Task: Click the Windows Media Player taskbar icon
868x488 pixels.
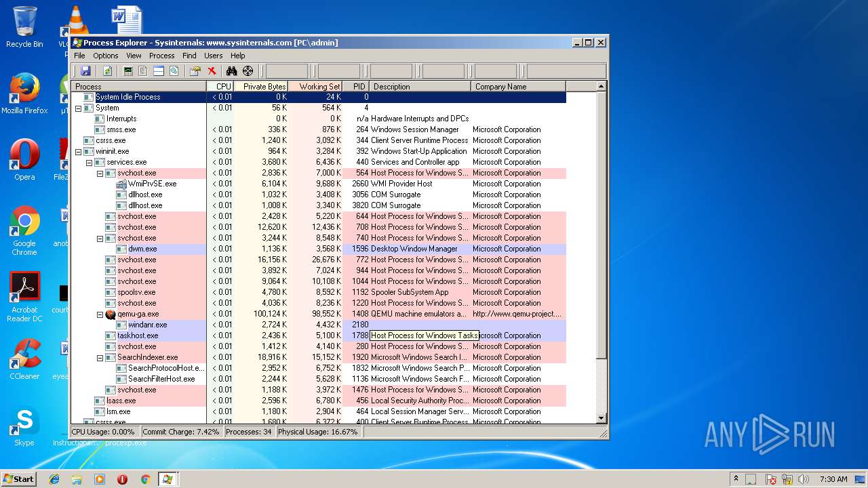Action: coord(100,479)
